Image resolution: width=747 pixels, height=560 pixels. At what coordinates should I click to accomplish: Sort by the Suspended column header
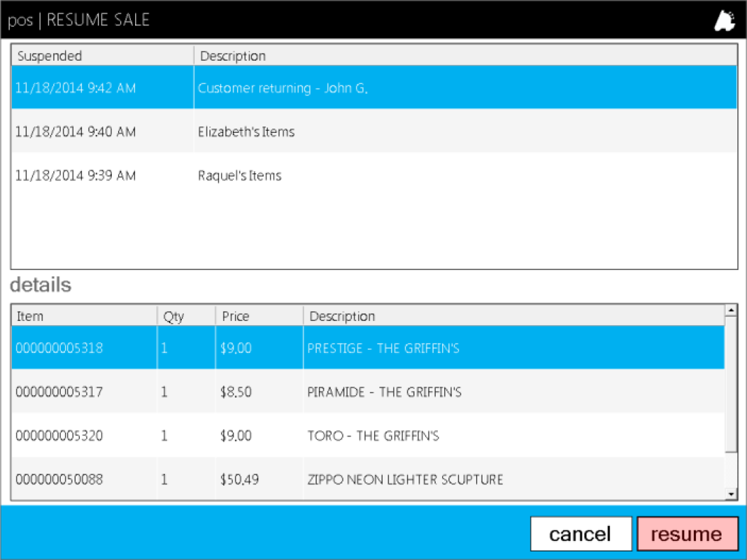pyautogui.click(x=103, y=56)
